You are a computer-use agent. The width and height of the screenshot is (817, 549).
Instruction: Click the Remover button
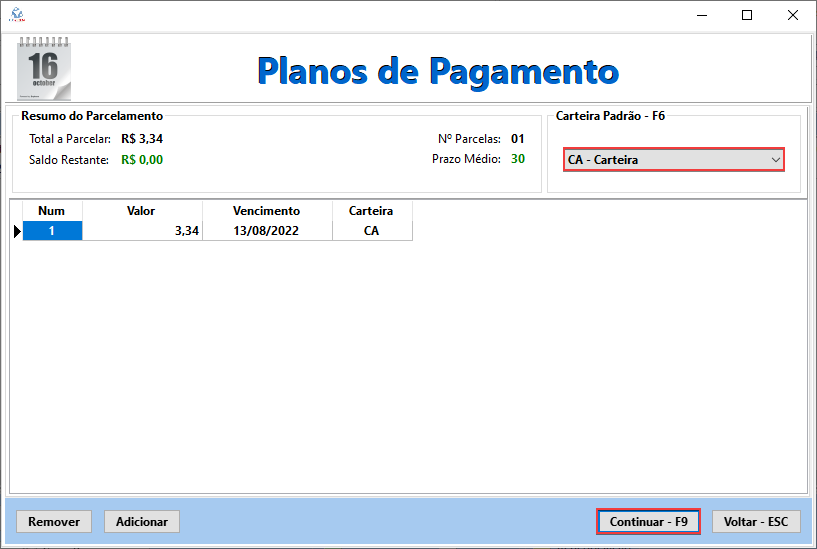(54, 521)
